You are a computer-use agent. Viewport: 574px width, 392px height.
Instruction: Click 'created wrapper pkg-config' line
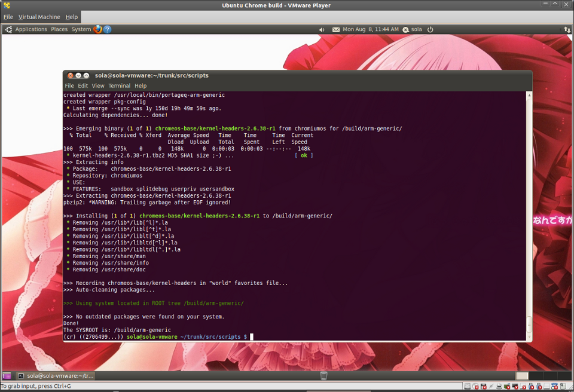[104, 102]
